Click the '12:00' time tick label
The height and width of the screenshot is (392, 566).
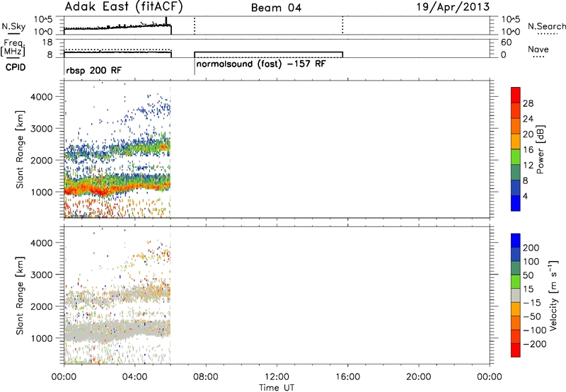click(x=277, y=377)
